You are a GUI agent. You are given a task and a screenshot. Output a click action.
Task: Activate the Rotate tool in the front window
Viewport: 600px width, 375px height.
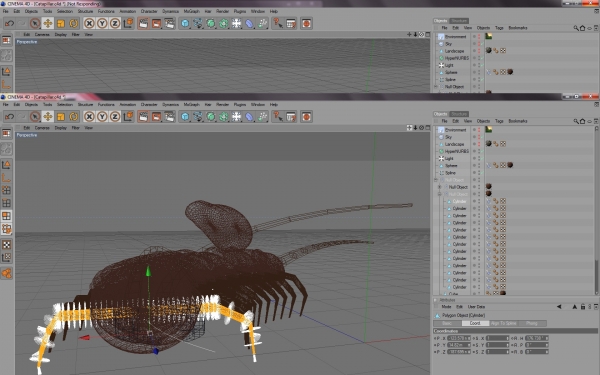[x=73, y=117]
